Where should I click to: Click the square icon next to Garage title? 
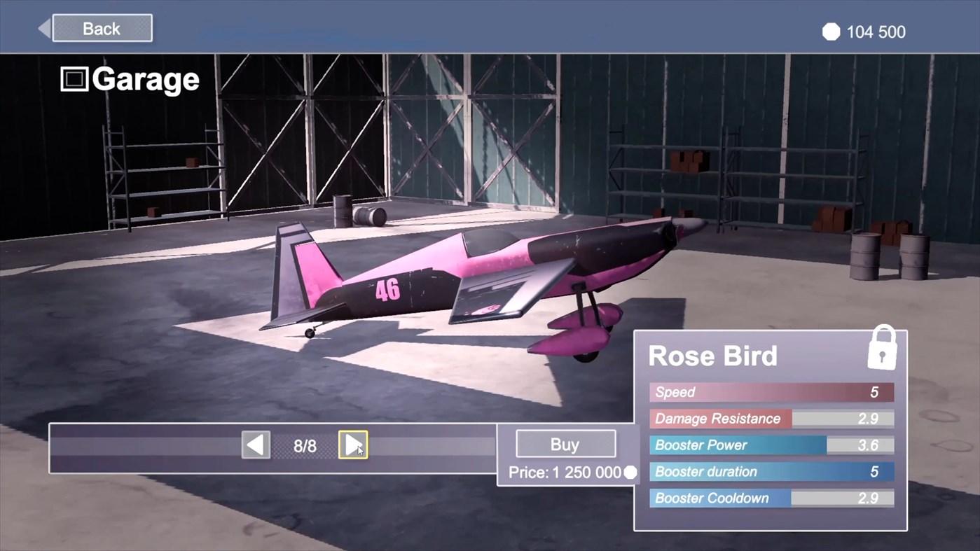[76, 79]
